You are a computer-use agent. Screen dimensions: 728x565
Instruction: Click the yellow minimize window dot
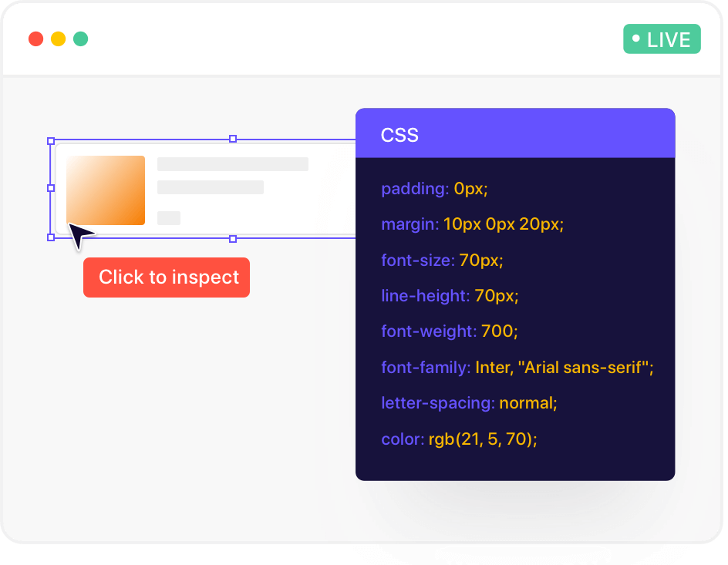pyautogui.click(x=58, y=39)
